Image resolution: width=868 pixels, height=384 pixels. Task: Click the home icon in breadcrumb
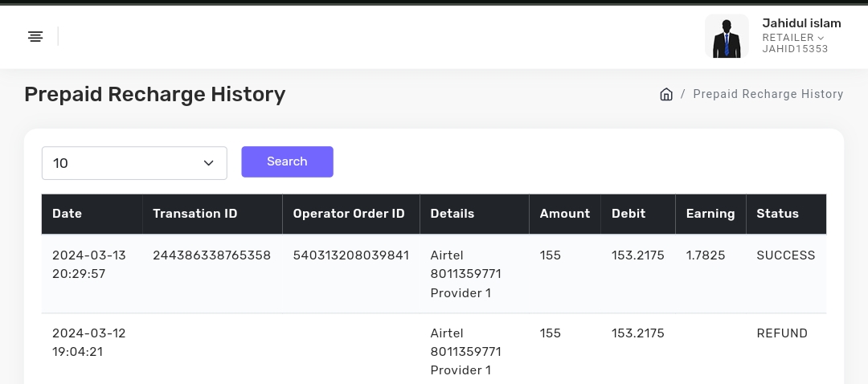(x=665, y=94)
